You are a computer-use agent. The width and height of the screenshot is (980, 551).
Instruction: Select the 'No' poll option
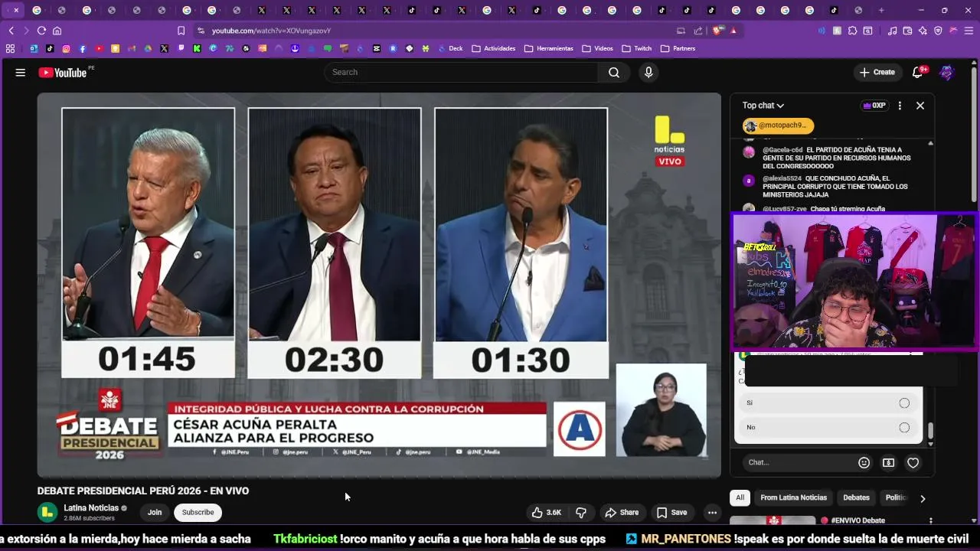828,427
